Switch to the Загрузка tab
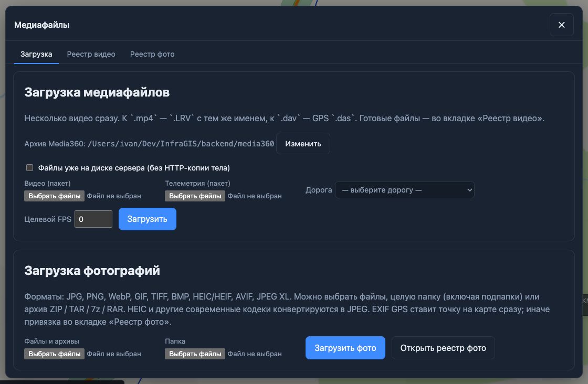 click(36, 54)
